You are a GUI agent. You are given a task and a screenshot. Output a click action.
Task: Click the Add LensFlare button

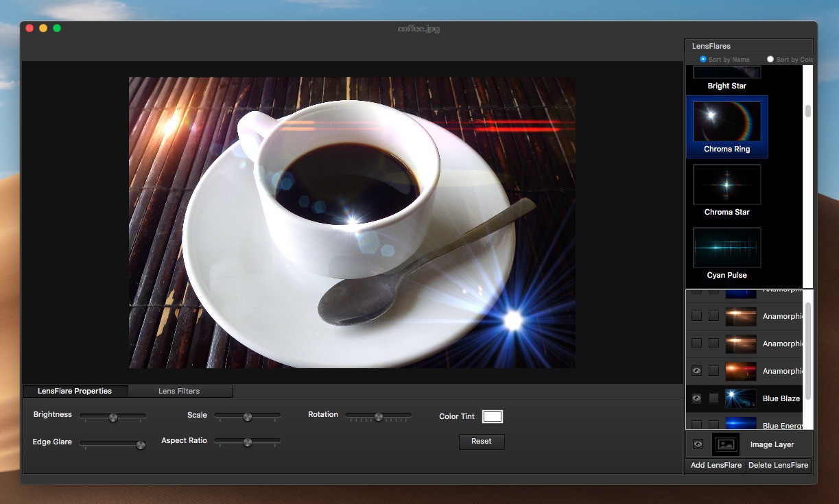coord(716,465)
